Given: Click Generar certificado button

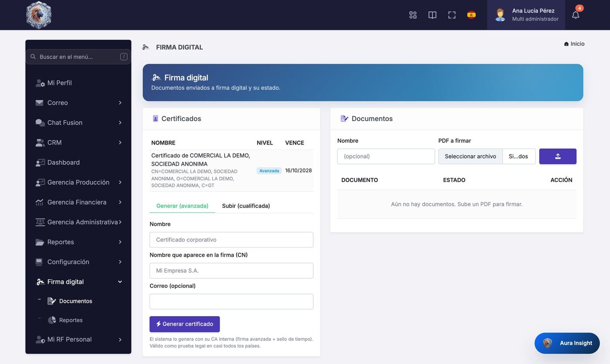Looking at the screenshot, I should point(185,324).
